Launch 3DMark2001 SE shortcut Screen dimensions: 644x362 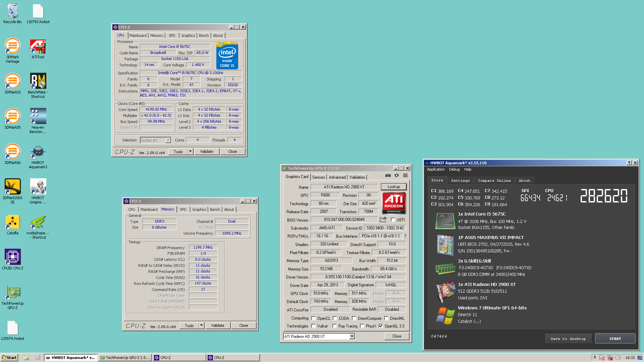pos(12,191)
